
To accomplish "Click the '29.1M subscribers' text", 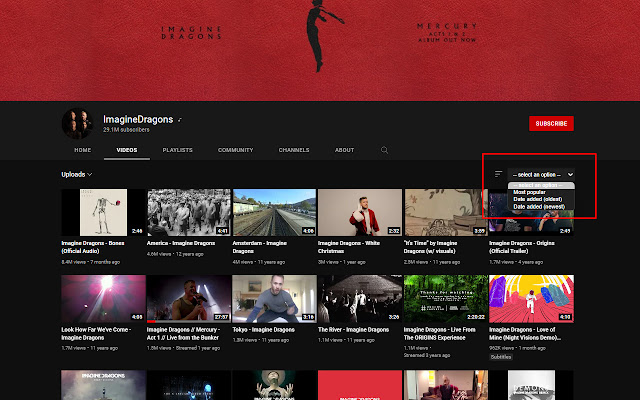I will 126,130.
